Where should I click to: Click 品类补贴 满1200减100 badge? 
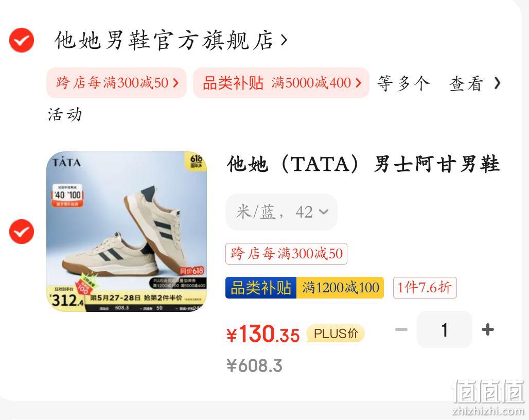(305, 288)
